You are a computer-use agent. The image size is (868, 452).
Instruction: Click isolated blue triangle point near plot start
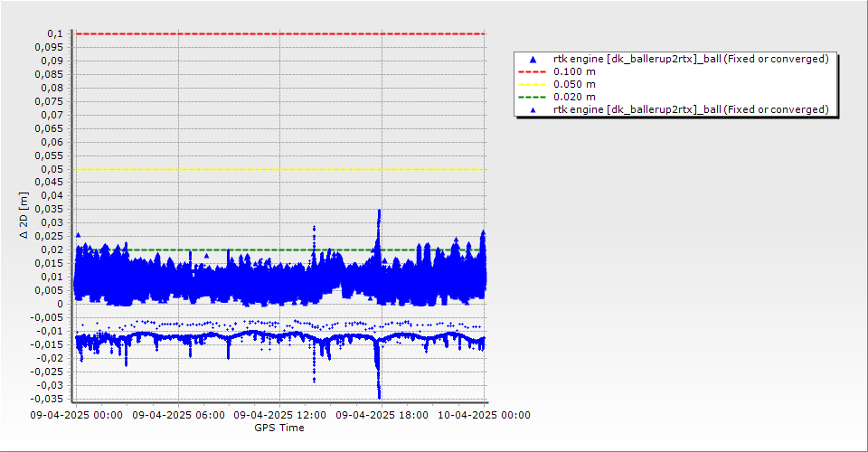click(78, 235)
